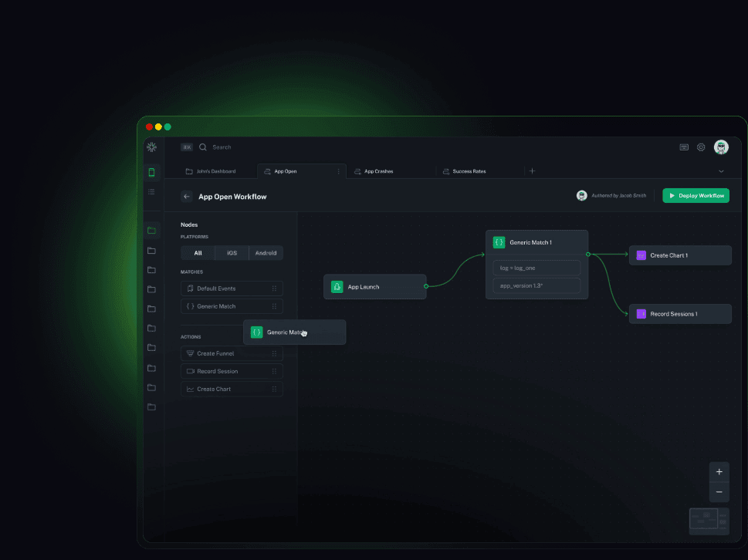Viewport: 748px width, 560px height.
Task: Add a new tab with the plus icon
Action: 533,171
